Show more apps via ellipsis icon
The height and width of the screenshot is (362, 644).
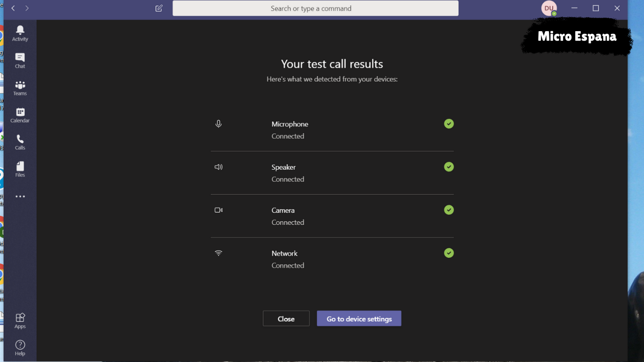click(20, 197)
